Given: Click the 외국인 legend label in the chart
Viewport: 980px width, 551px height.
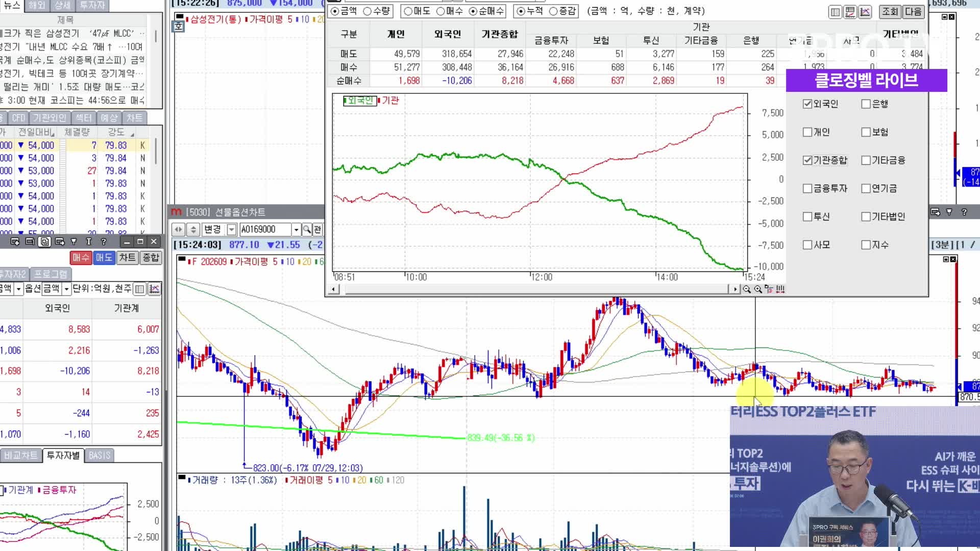Looking at the screenshot, I should tap(360, 101).
